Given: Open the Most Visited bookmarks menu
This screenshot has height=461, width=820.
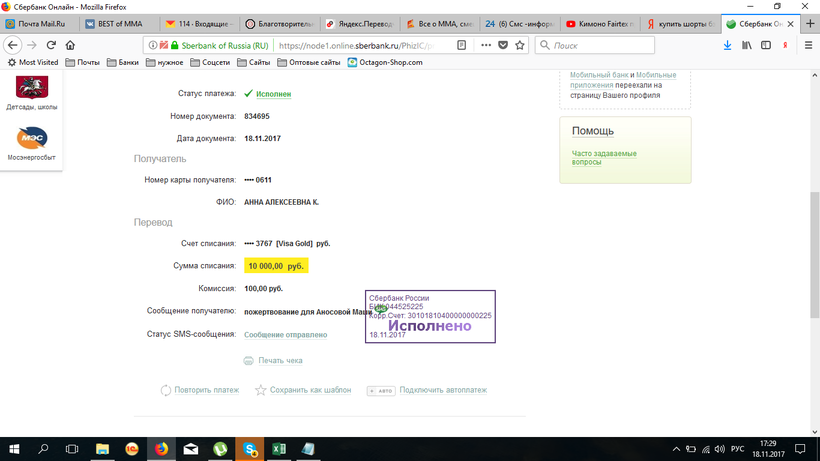Looking at the screenshot, I should [x=32, y=62].
